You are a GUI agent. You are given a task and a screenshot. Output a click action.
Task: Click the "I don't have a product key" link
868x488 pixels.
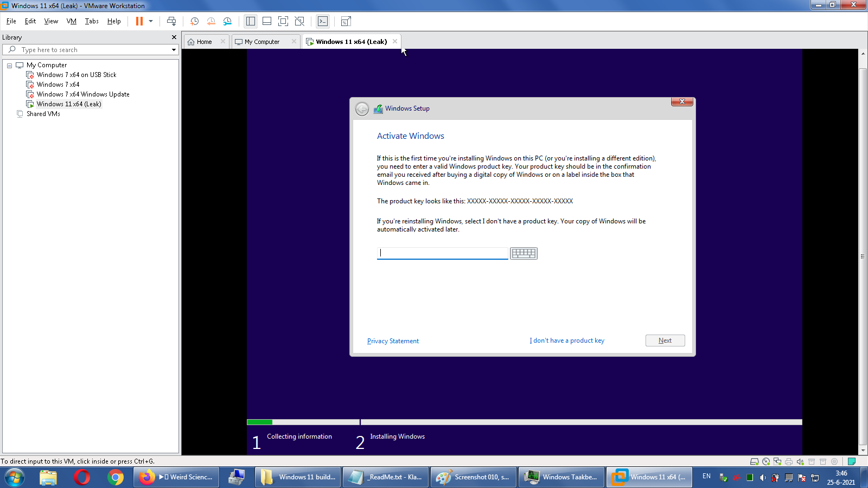point(567,341)
